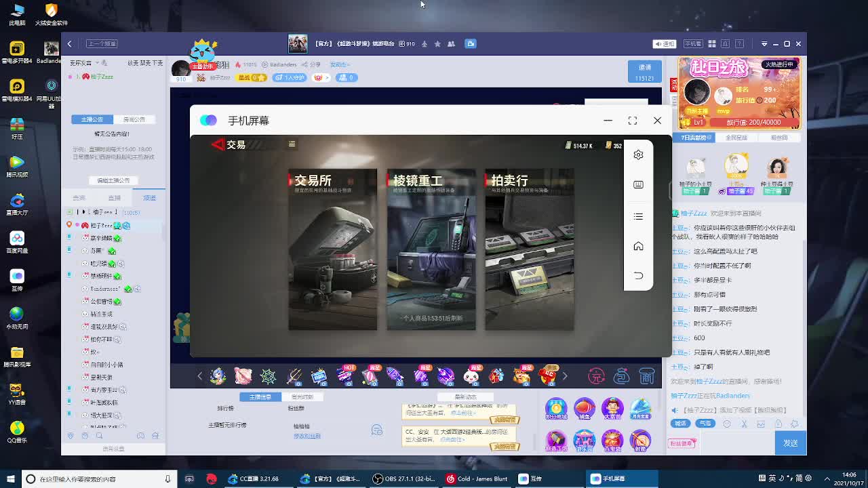Select 主播信息 tab below the video
The height and width of the screenshot is (488, 868).
pyautogui.click(x=260, y=396)
